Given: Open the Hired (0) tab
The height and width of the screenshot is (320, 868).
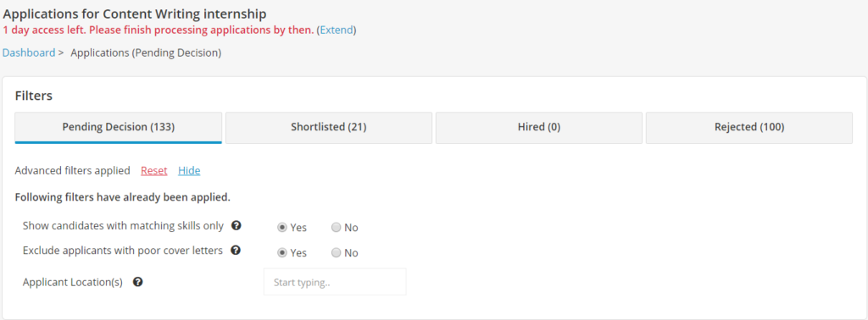Looking at the screenshot, I should [x=539, y=128].
